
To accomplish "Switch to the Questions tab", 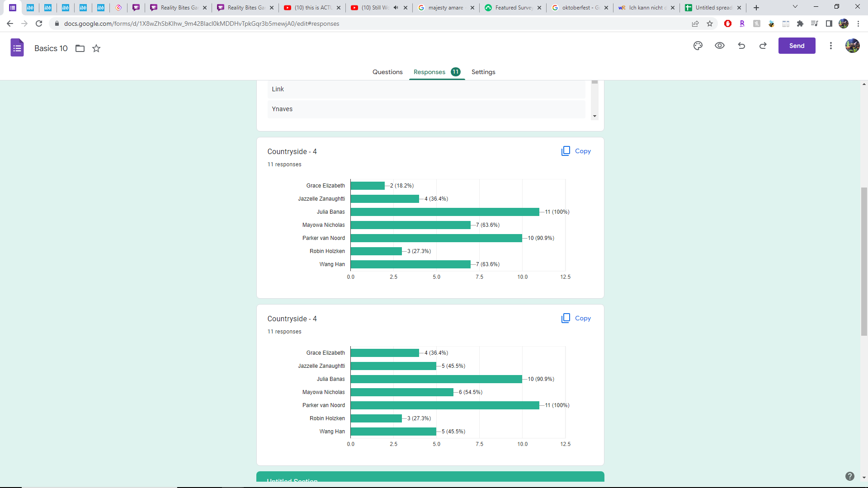I will 387,72.
